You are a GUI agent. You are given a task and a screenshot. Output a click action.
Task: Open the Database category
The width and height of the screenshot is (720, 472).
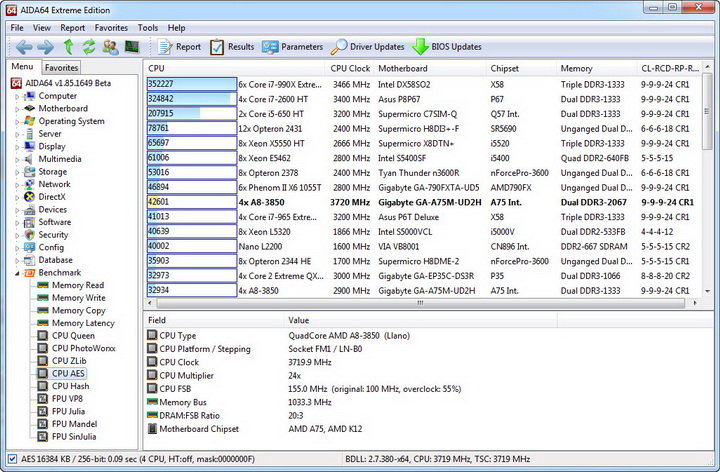(55, 260)
